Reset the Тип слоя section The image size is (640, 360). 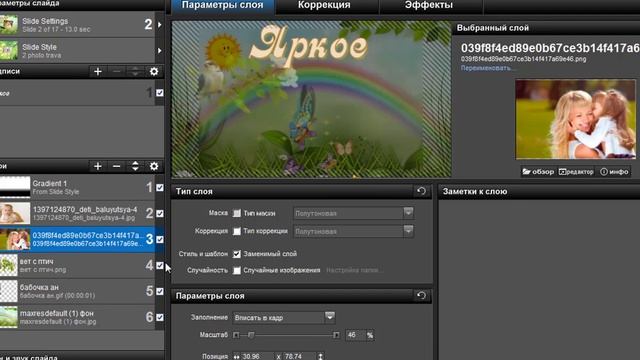point(421,191)
